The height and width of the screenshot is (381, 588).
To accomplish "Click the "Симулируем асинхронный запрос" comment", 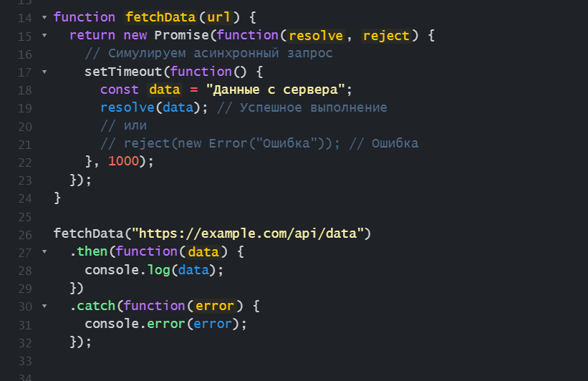I will (x=208, y=54).
